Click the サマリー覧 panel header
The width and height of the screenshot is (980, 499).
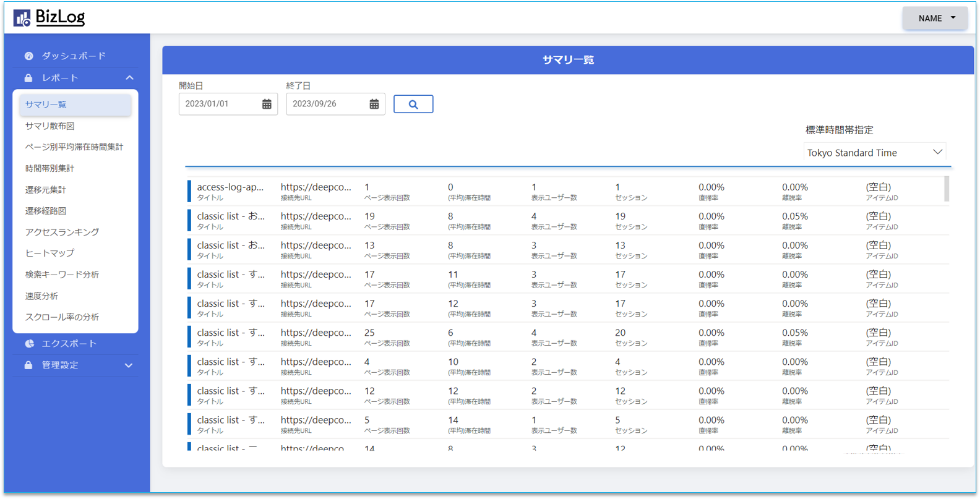pyautogui.click(x=568, y=60)
